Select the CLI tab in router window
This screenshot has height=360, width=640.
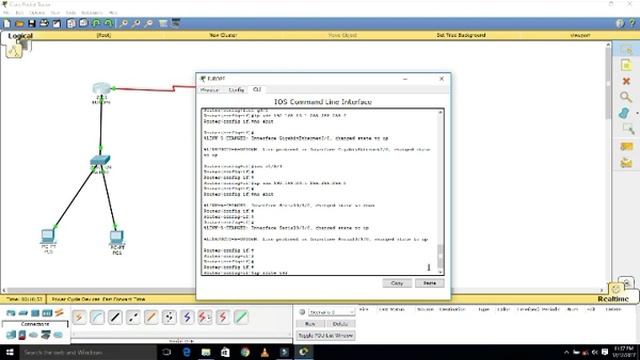point(257,89)
